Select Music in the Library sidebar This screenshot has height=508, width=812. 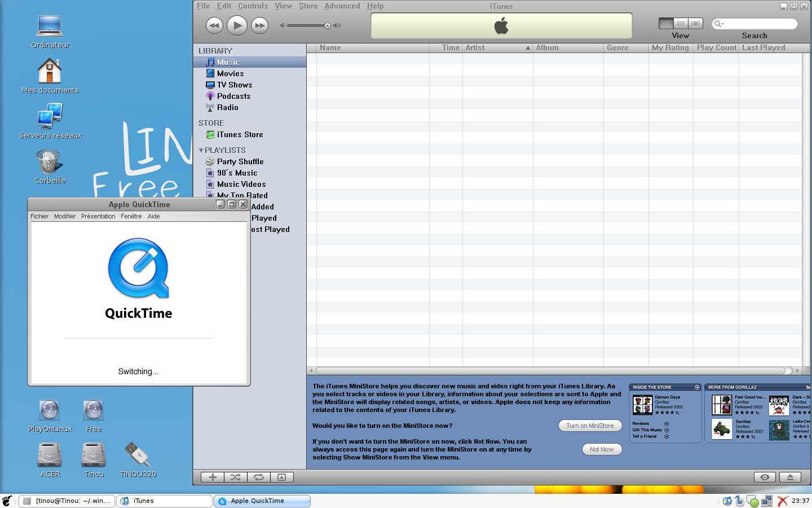pyautogui.click(x=250, y=62)
